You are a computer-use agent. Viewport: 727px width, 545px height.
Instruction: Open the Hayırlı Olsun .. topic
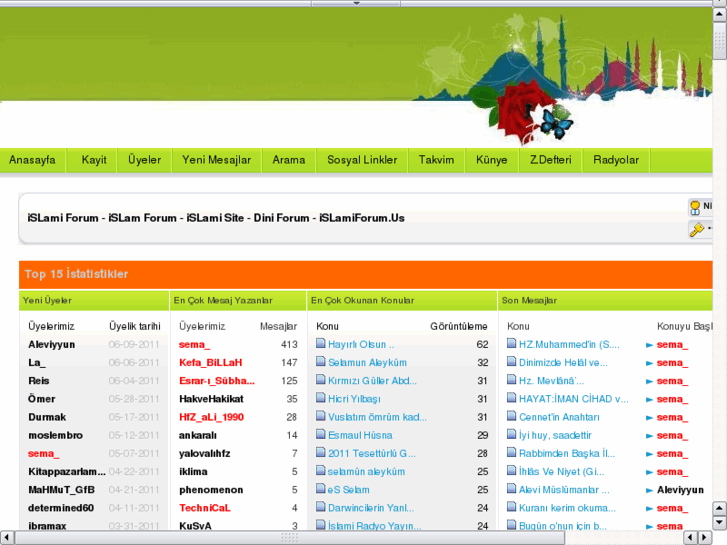click(x=361, y=345)
